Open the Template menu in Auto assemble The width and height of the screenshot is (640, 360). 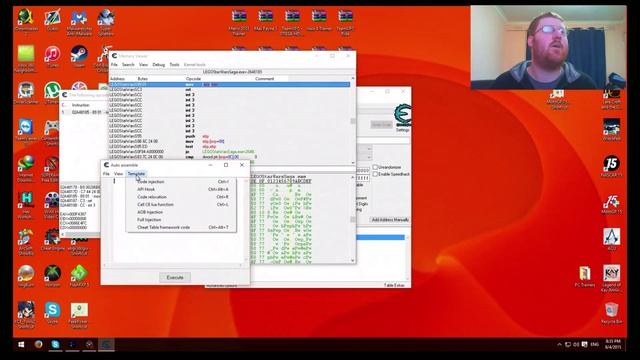click(x=136, y=174)
